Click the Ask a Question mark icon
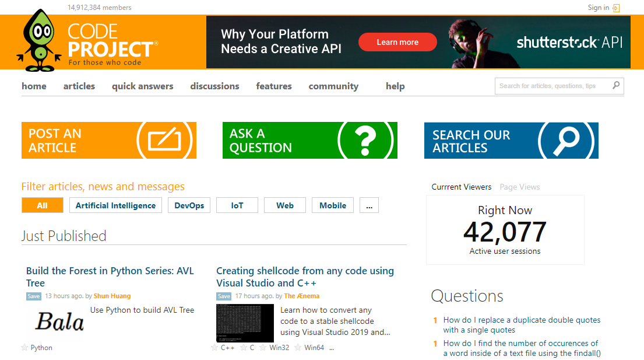The height and width of the screenshot is (360, 644). 365,140
